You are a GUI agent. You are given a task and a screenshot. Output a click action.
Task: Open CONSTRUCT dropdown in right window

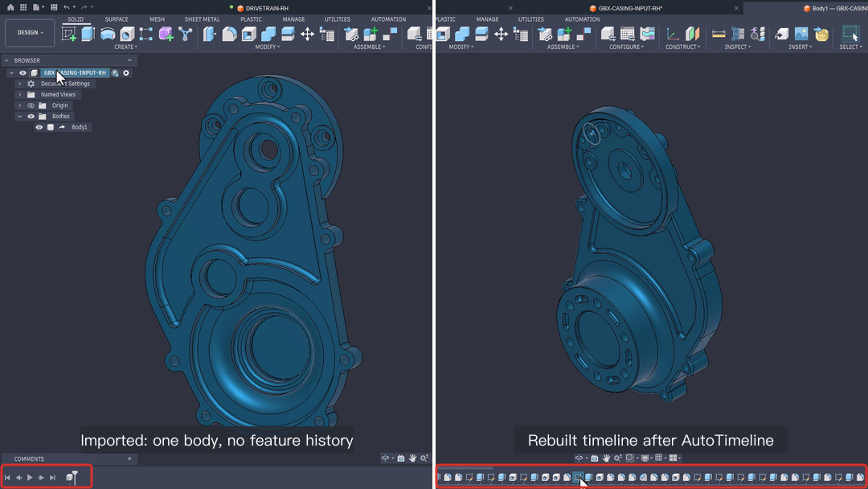(x=682, y=47)
